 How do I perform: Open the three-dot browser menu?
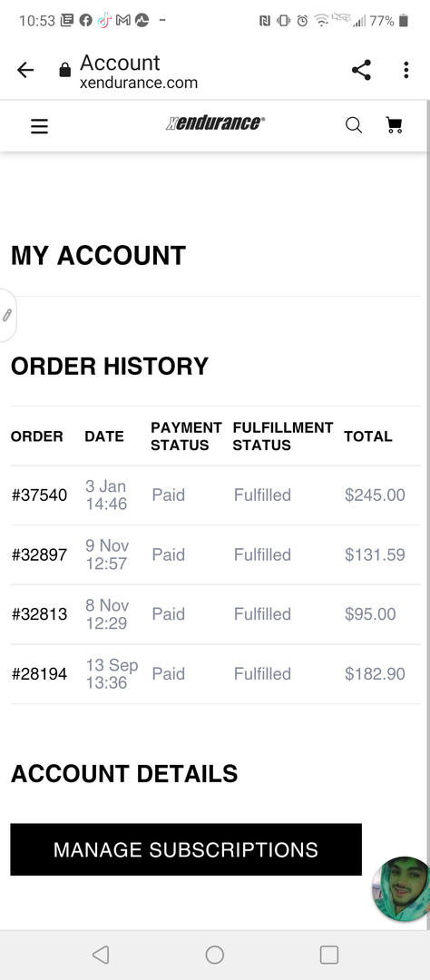tap(406, 70)
